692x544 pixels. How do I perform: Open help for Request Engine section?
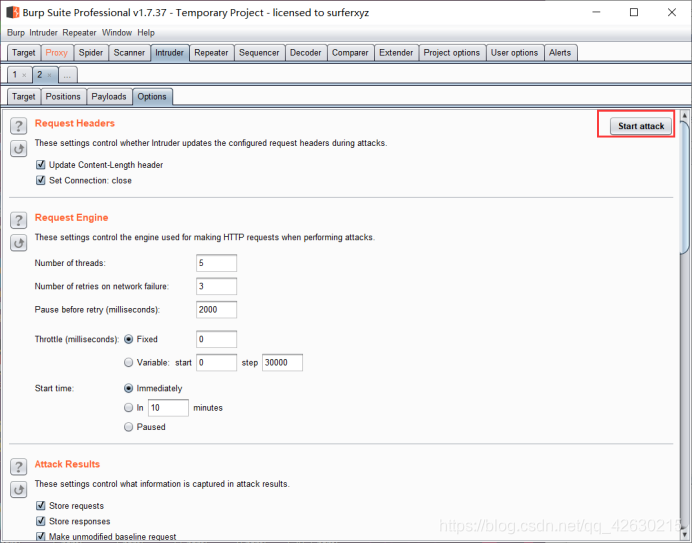[x=19, y=220]
